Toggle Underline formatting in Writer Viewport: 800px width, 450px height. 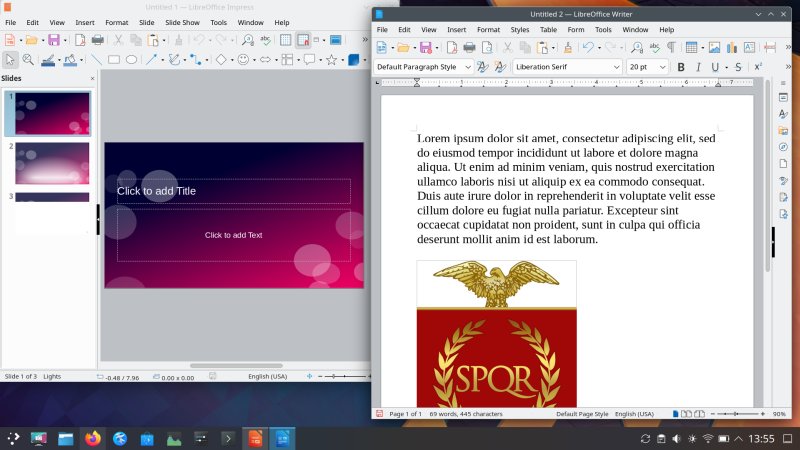pyautogui.click(x=715, y=67)
